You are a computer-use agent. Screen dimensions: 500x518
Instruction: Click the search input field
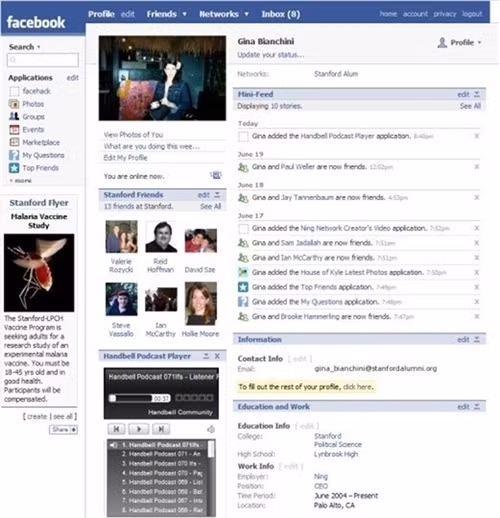(x=43, y=60)
